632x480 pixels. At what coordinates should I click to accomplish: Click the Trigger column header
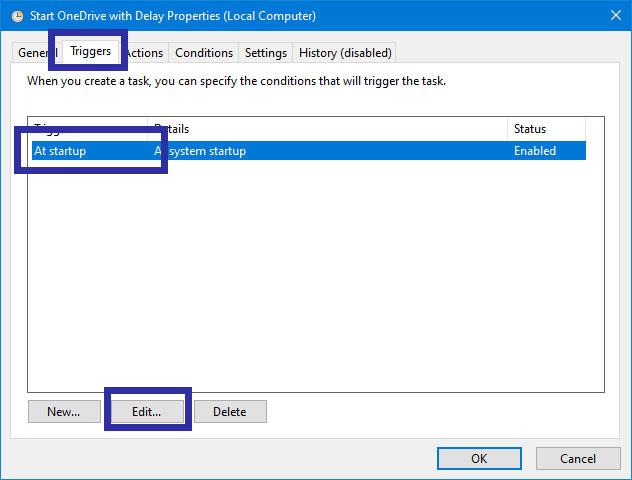(x=88, y=129)
